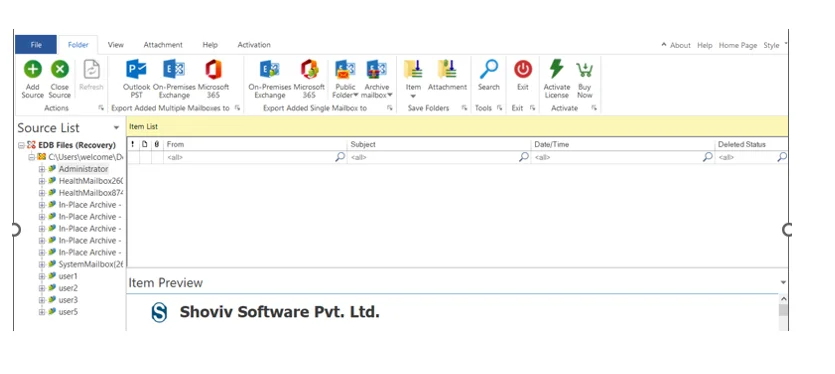Open the Actions group dialog launcher

(101, 108)
